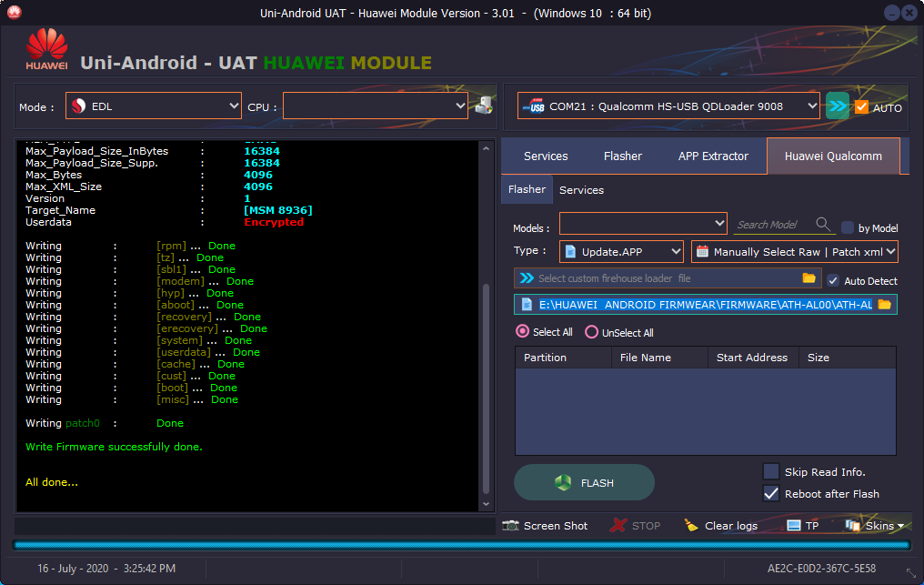Click the TP button label

[x=812, y=526]
